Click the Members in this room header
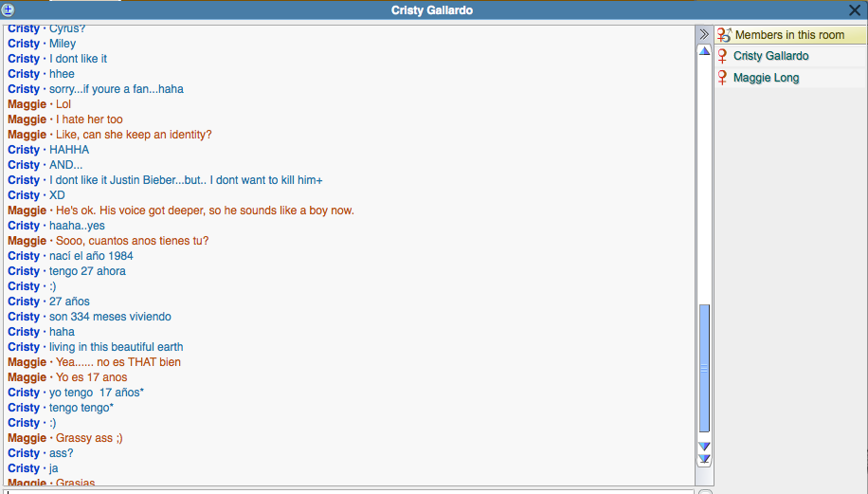Image resolution: width=868 pixels, height=494 pixels. coord(789,35)
